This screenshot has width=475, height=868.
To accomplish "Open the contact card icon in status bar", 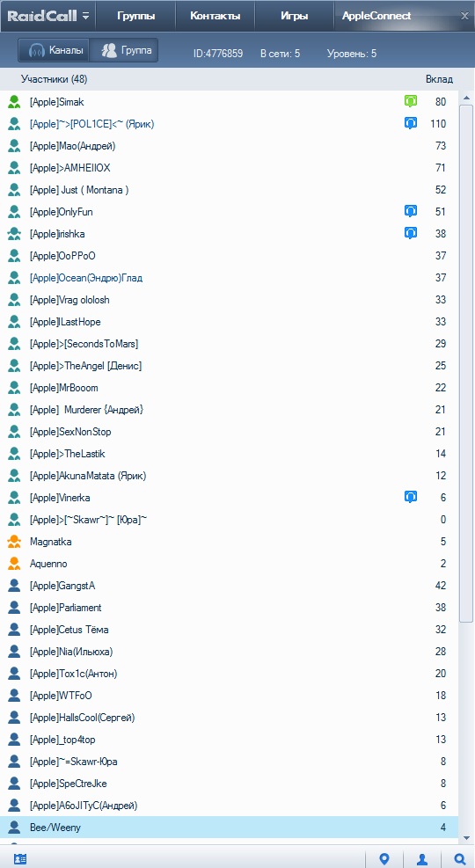I will 20,858.
